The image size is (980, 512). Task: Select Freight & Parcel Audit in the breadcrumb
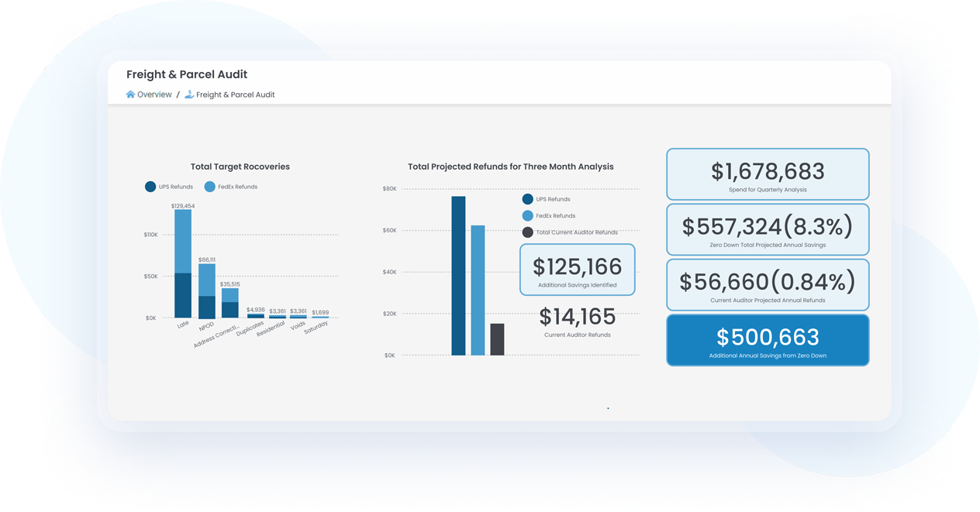[234, 94]
